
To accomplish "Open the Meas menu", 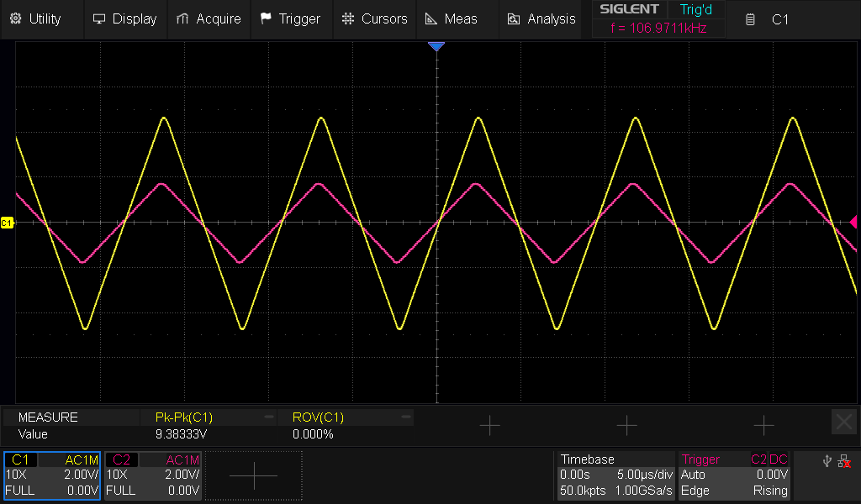I will [x=457, y=18].
